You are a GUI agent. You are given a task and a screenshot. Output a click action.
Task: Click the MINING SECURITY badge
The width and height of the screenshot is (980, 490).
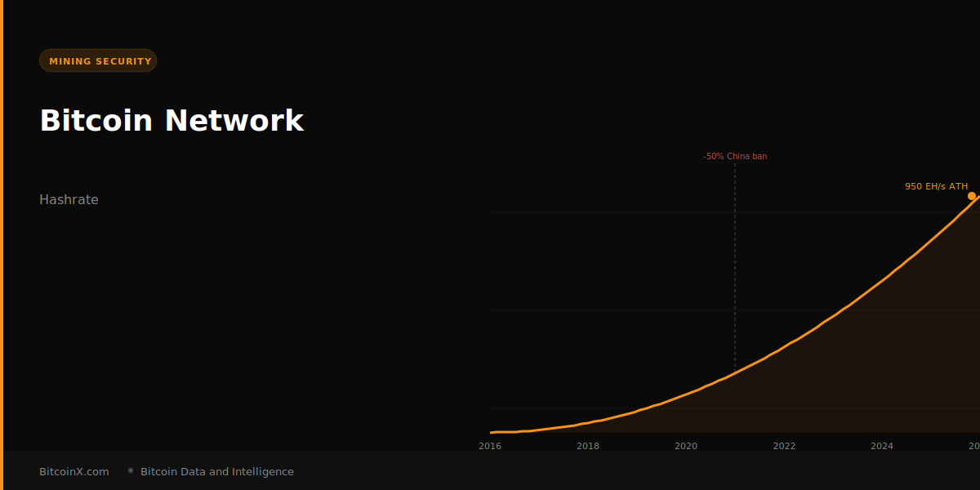[98, 60]
